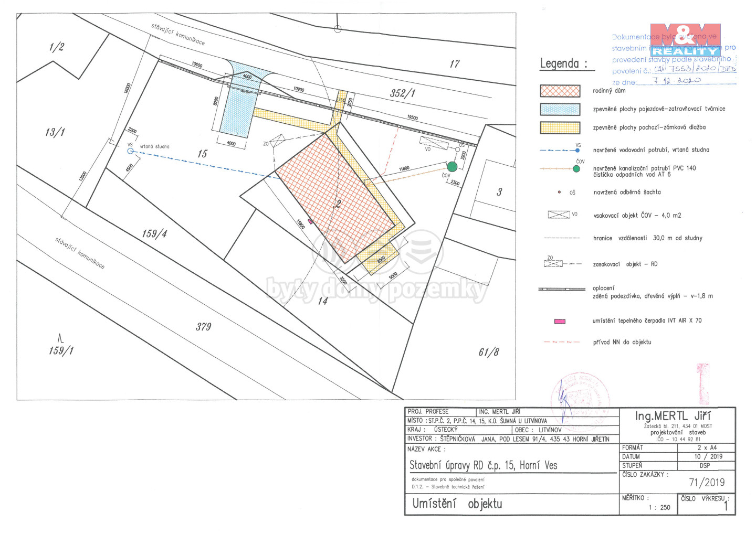Image resolution: width=756 pixels, height=534 pixels.
Task: Select the blue hatched legend swatch
Action: [x=560, y=109]
